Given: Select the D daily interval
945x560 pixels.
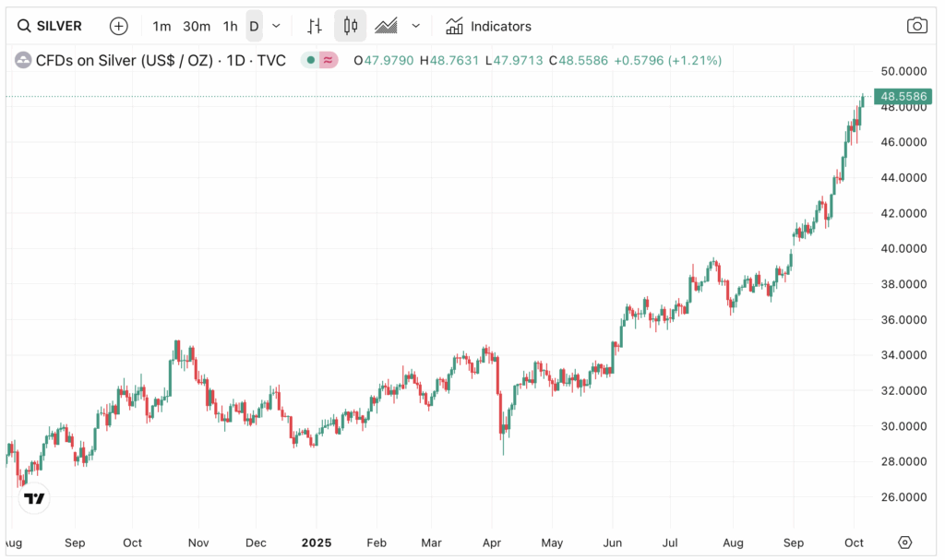Looking at the screenshot, I should pos(254,26).
